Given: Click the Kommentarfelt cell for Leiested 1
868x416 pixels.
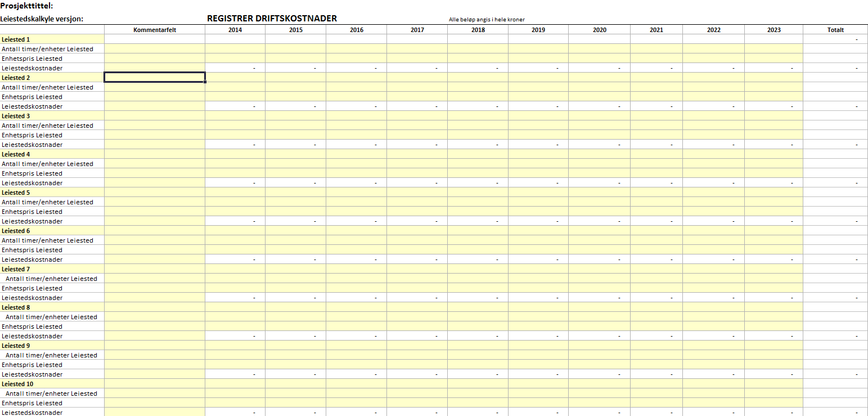Looking at the screenshot, I should pyautogui.click(x=155, y=39).
